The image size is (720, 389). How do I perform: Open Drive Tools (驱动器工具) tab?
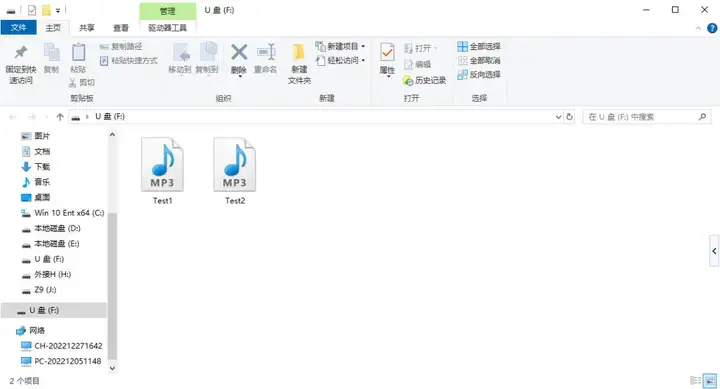coord(168,28)
